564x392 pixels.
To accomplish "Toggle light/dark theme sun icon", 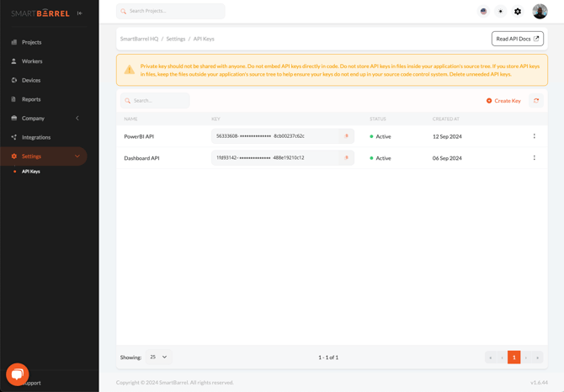I will pyautogui.click(x=501, y=12).
